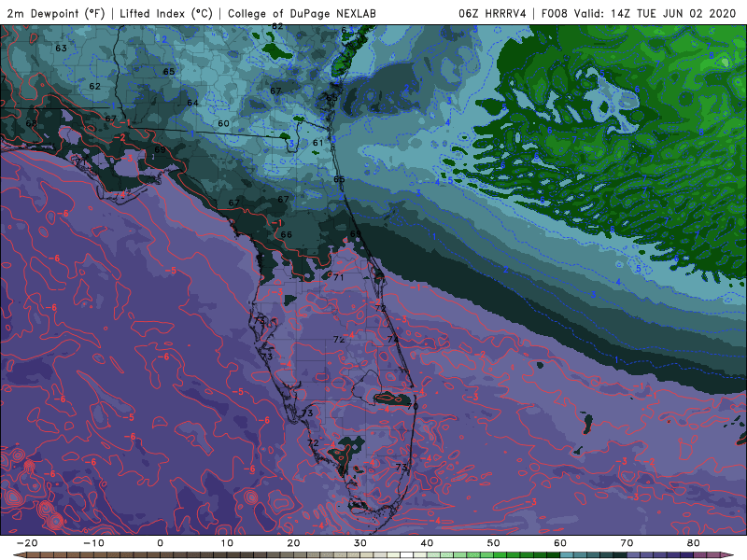Screen dimensions: 747x560
Task: Click the '80' label on the color scale
Action: tap(694, 543)
